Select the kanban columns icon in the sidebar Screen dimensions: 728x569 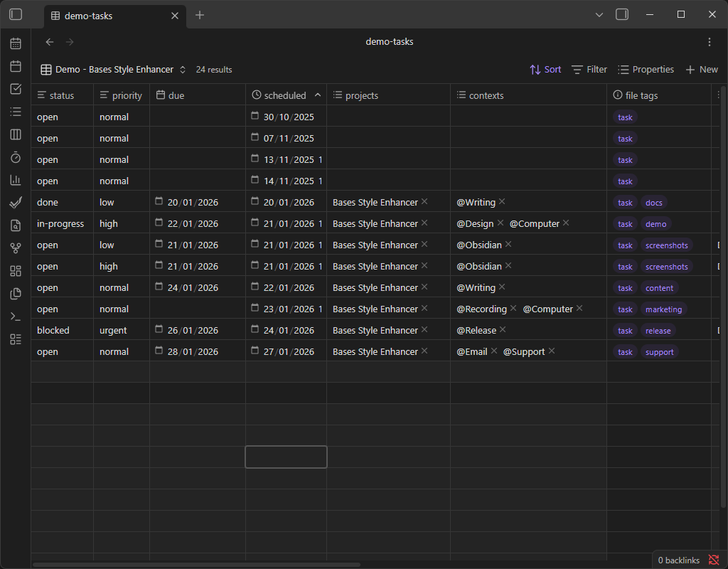click(x=15, y=134)
